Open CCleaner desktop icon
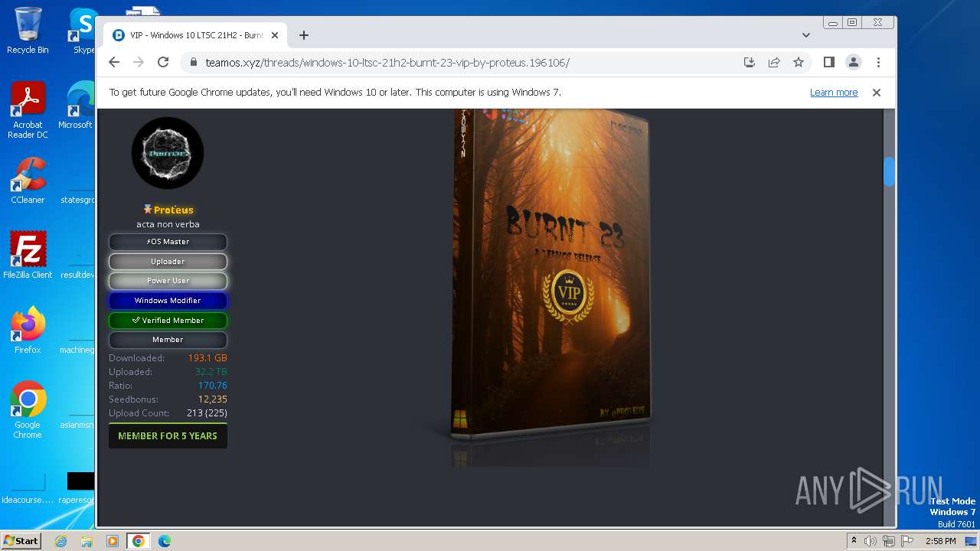 point(28,181)
